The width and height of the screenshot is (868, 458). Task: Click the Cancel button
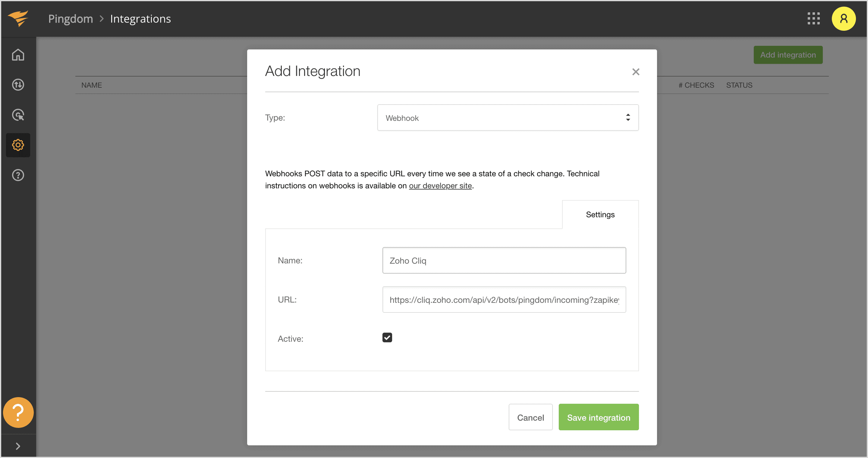(x=530, y=417)
